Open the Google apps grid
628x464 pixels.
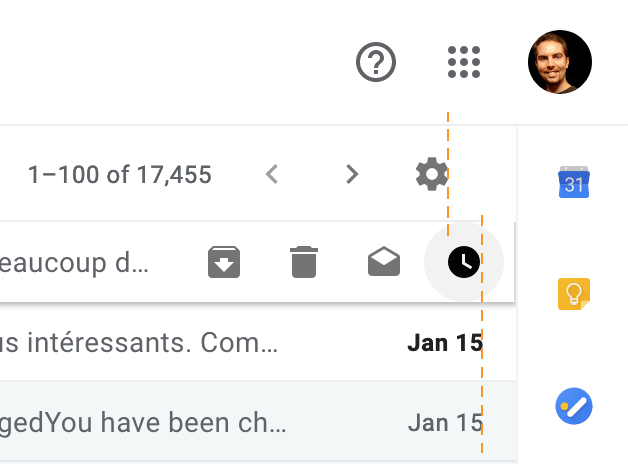point(464,63)
